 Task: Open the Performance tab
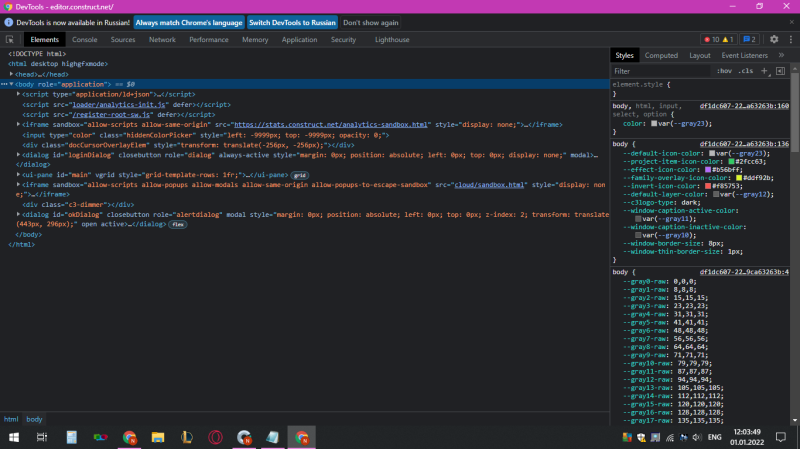click(209, 39)
